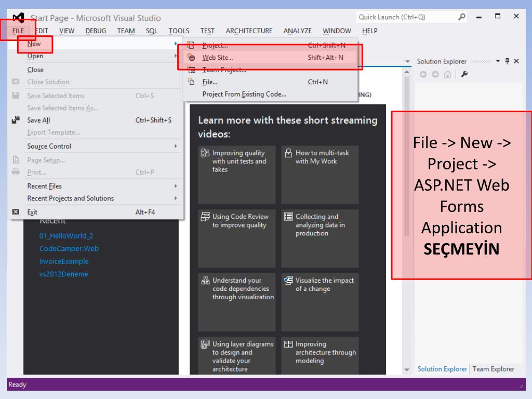Click the Quick Launch search magnifier icon
Screen dimensions: 532x399
(x=461, y=17)
